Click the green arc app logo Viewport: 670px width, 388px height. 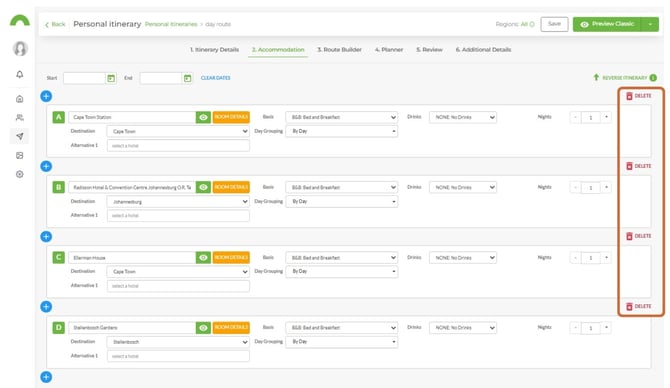click(20, 21)
